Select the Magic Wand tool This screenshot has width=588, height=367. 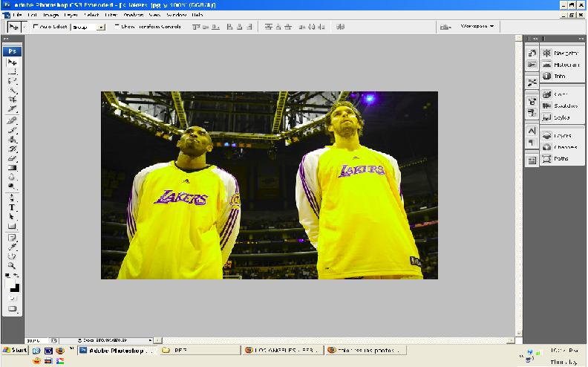pos(12,90)
